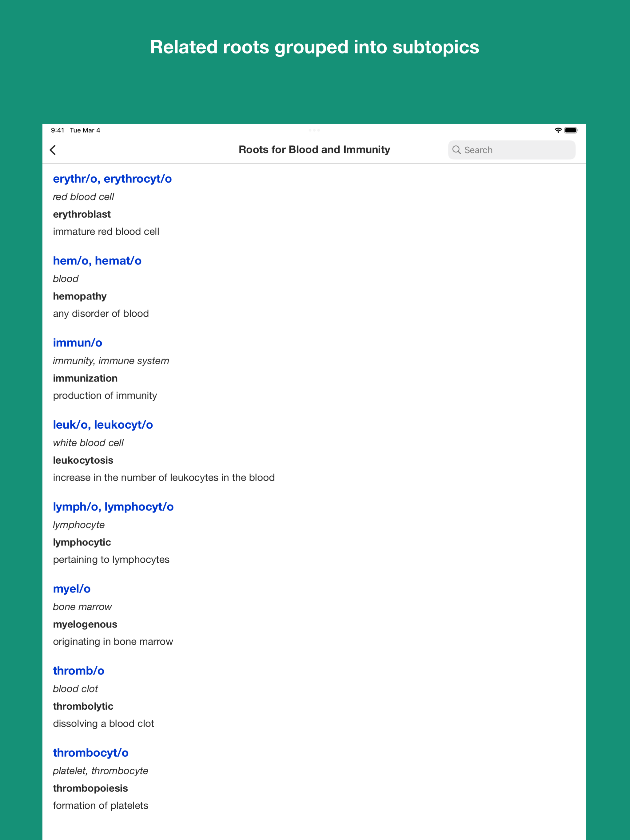Open the myel/o root entry
Image resolution: width=630 pixels, height=840 pixels.
point(71,588)
